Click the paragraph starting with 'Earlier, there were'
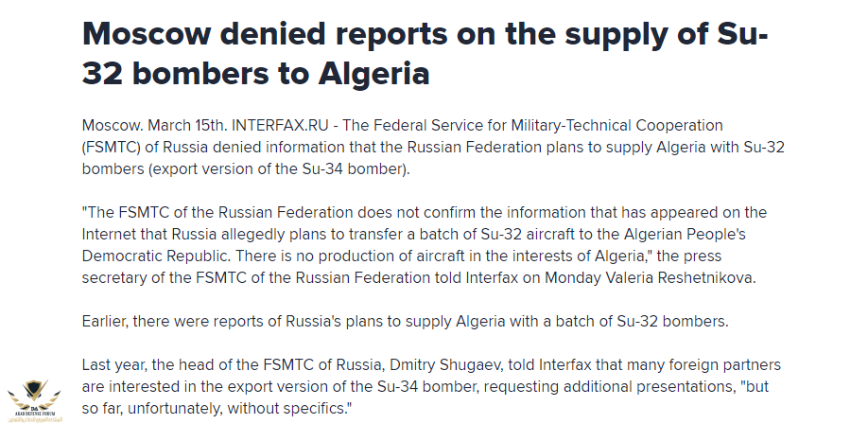 [x=405, y=321]
